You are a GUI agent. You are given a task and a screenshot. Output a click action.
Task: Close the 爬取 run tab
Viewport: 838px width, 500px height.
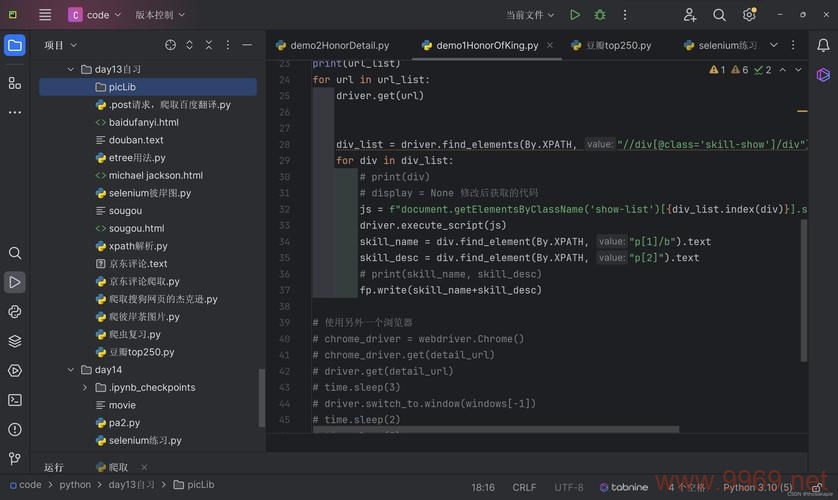[144, 467]
